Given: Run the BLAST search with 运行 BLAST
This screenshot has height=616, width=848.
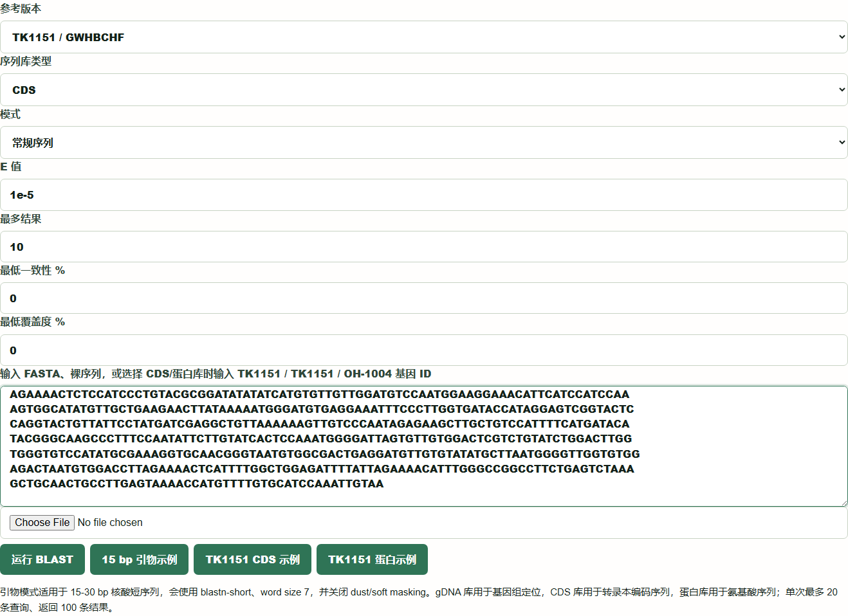Looking at the screenshot, I should tap(42, 559).
